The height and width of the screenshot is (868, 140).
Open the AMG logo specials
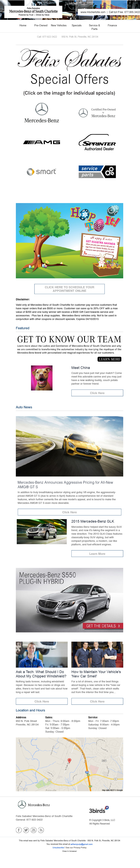pos(42,142)
